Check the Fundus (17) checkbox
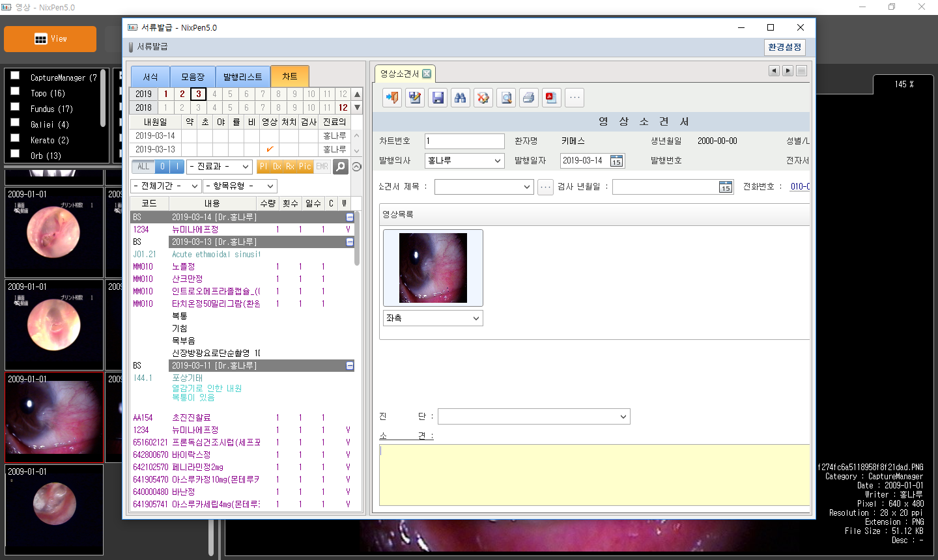 click(15, 107)
